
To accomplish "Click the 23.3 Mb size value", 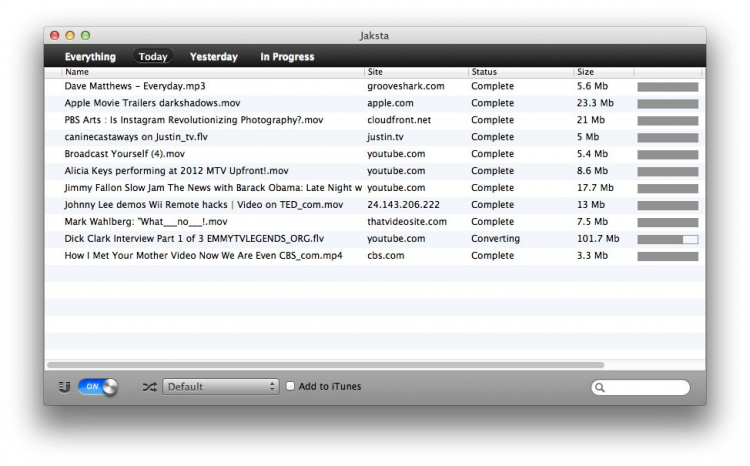I will [595, 103].
